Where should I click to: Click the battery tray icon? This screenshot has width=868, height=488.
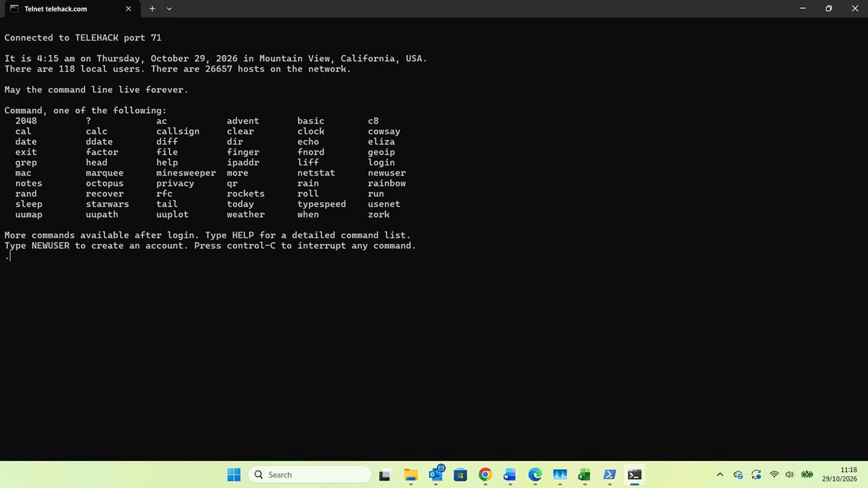(807, 474)
